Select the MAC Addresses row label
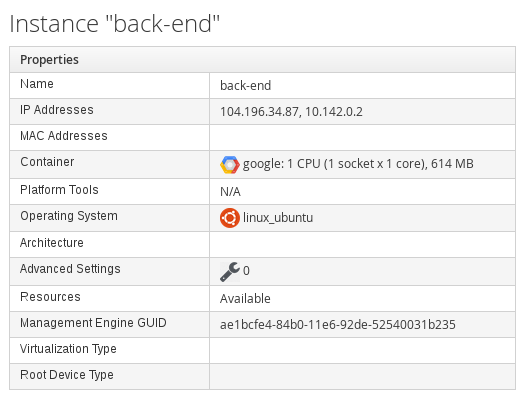Image resolution: width=529 pixels, height=399 pixels. (x=63, y=136)
